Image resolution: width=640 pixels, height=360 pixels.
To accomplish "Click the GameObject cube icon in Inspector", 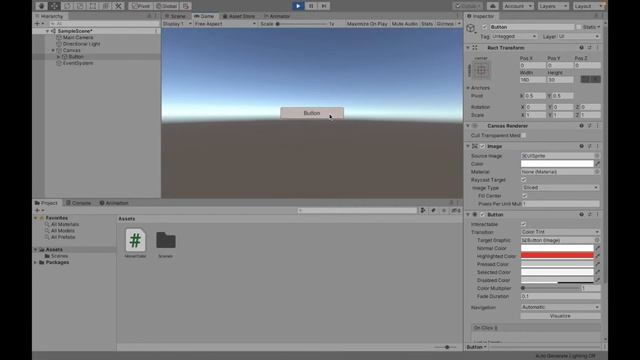I will (x=471, y=28).
